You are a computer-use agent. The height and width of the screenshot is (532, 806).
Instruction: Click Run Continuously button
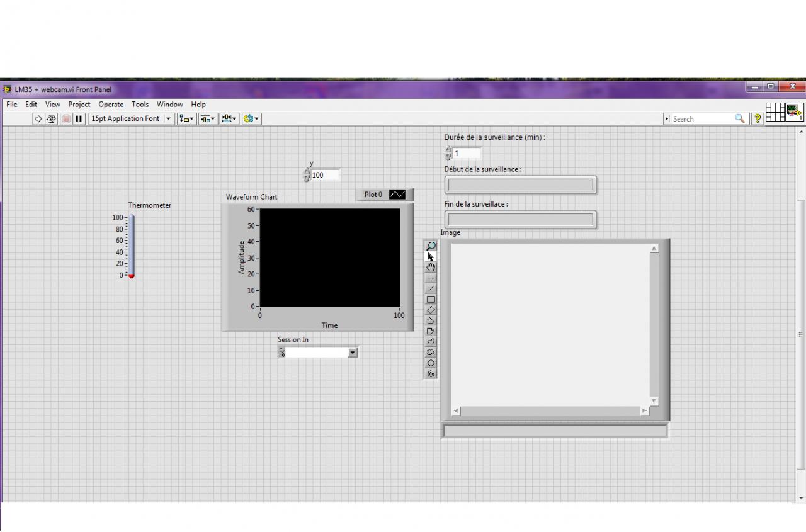coord(51,118)
